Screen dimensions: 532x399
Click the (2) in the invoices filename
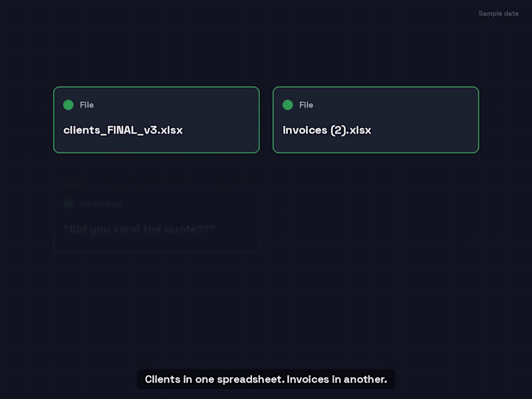(337, 130)
